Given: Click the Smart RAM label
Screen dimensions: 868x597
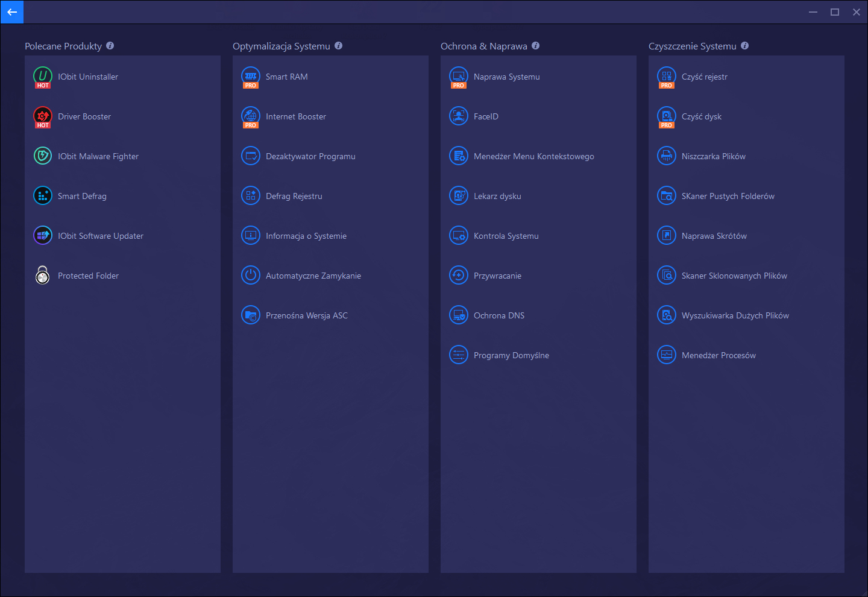Looking at the screenshot, I should (287, 77).
